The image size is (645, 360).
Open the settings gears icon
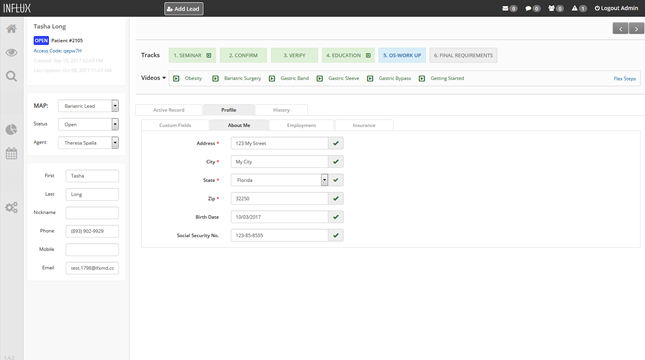point(12,207)
